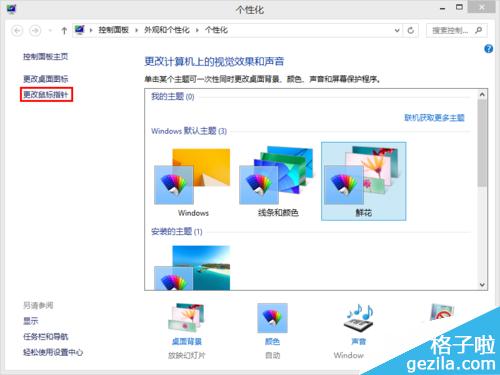Maximize the 个性化 window

(459, 7)
